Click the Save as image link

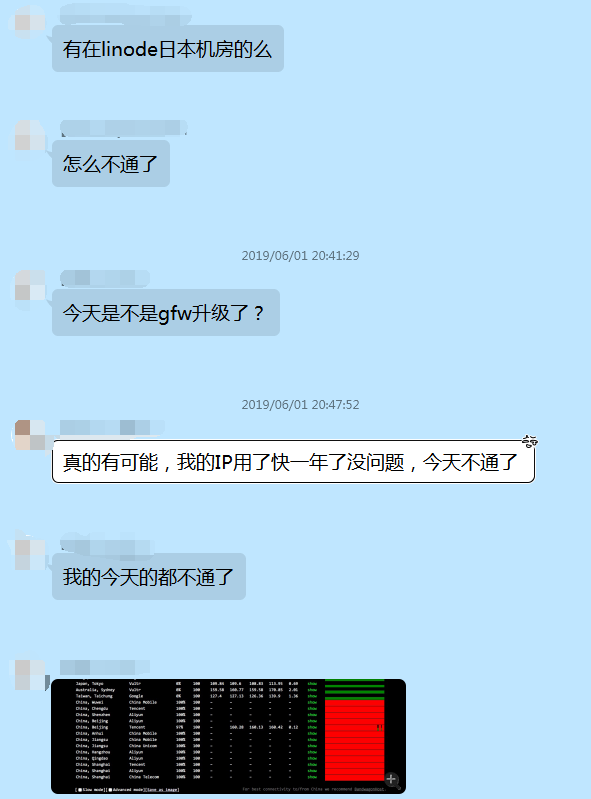click(162, 790)
